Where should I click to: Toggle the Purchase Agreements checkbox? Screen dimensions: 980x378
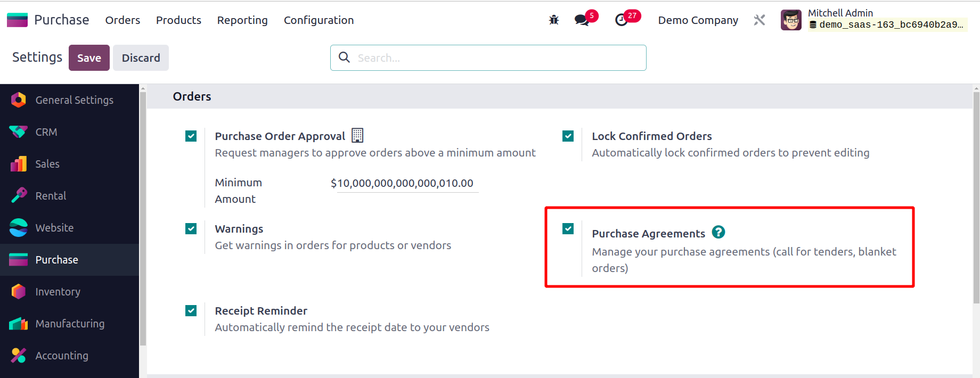(x=568, y=229)
